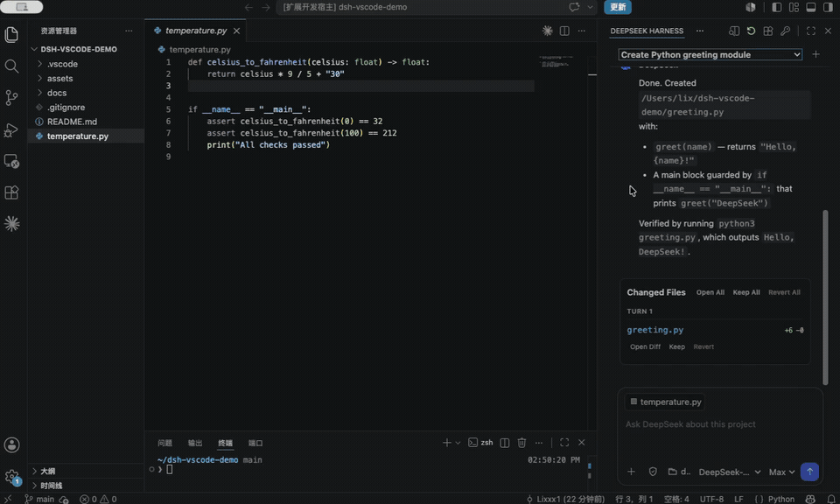Expand the assets folder
The image size is (840, 504).
(x=60, y=78)
